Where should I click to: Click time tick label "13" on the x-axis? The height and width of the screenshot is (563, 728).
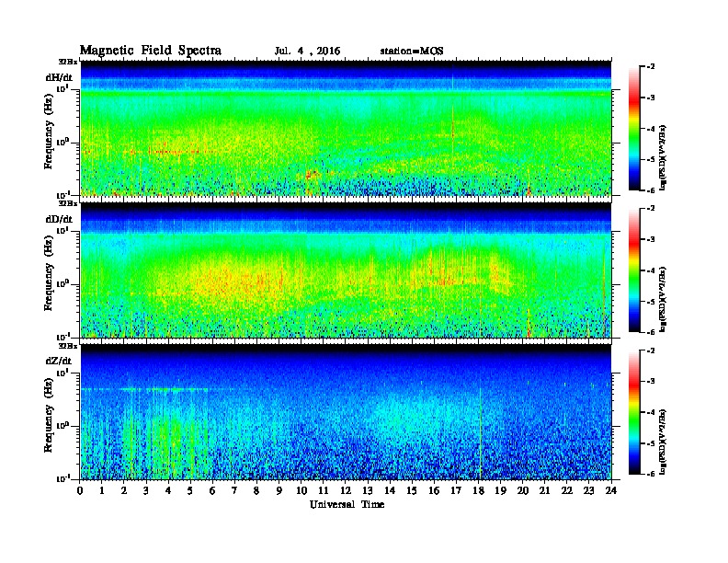(x=368, y=491)
